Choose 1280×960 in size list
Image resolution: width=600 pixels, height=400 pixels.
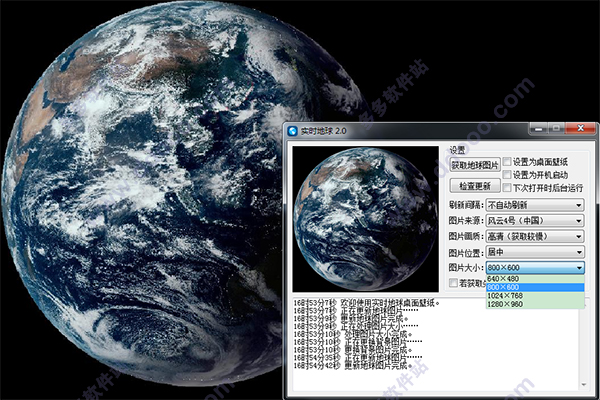point(535,304)
